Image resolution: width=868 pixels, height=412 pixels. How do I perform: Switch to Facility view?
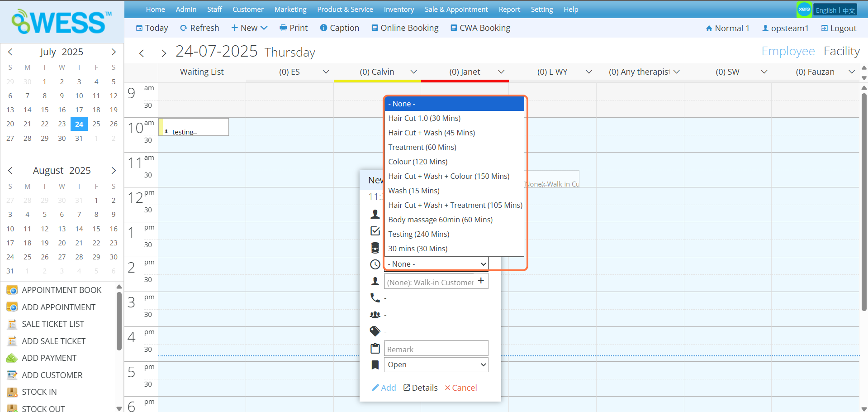841,52
